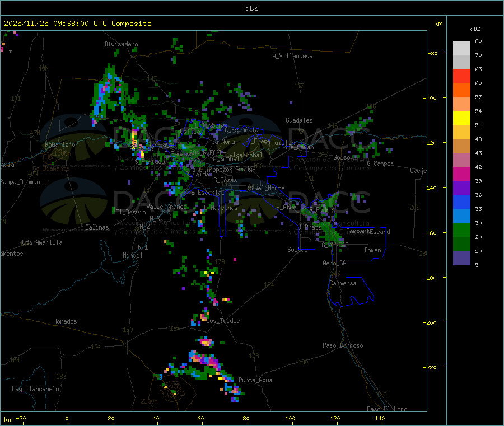504x426 pixels.
Task: Click the 60 dBZ orange legend swatch
Action: point(461,90)
